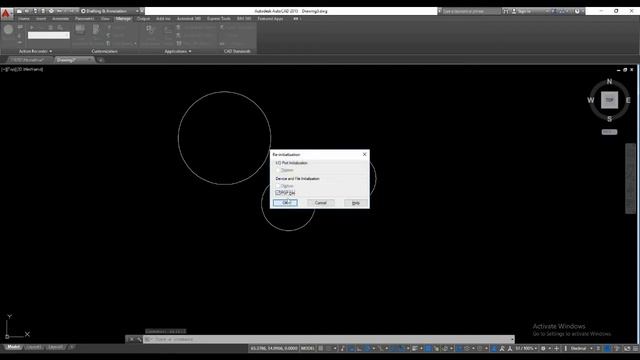640x360 pixels.
Task: Click Save icon in Quick Access toolbar
Action: click(x=35, y=11)
